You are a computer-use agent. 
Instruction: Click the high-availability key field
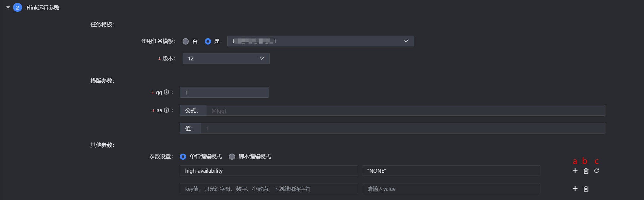269,171
